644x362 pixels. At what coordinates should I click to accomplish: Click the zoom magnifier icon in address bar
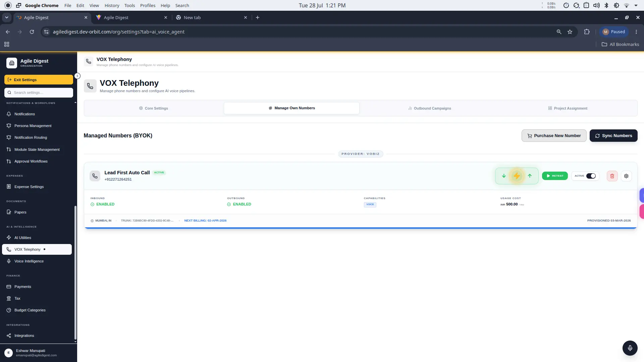pos(559,32)
